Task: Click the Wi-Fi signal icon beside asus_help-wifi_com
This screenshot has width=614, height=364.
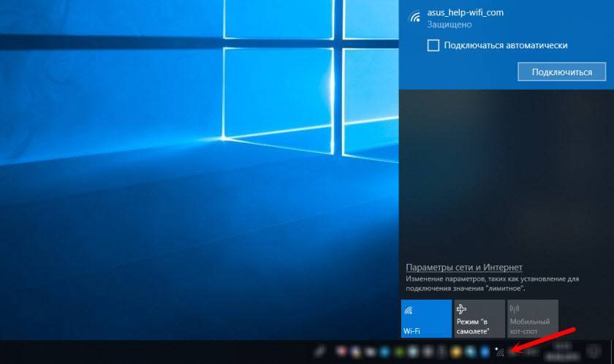Action: (414, 18)
